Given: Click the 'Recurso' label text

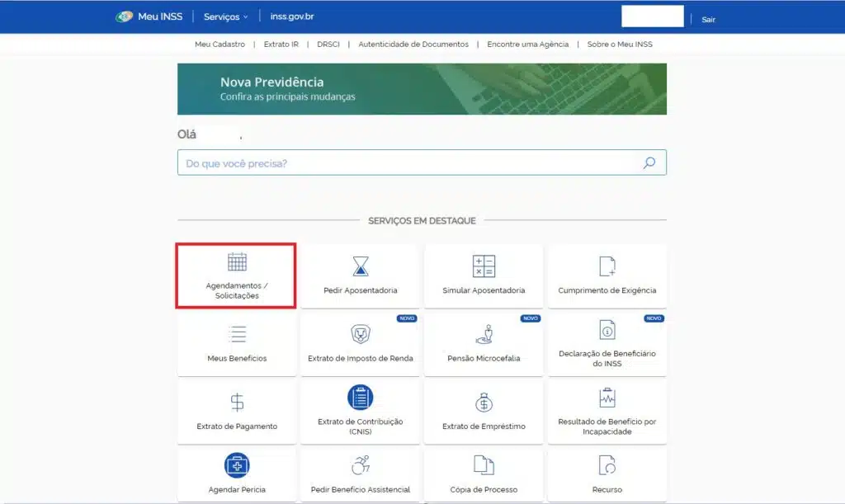Looking at the screenshot, I should pyautogui.click(x=607, y=489).
